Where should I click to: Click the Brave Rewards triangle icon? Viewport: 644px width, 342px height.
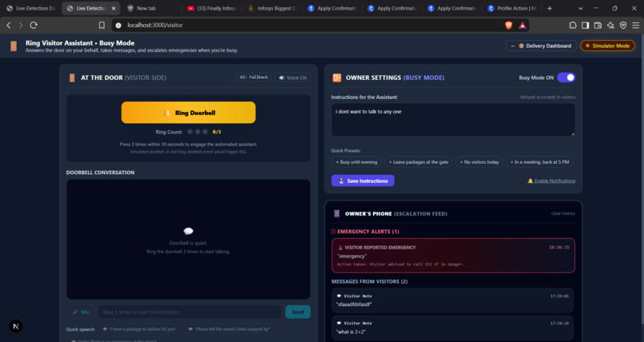522,25
